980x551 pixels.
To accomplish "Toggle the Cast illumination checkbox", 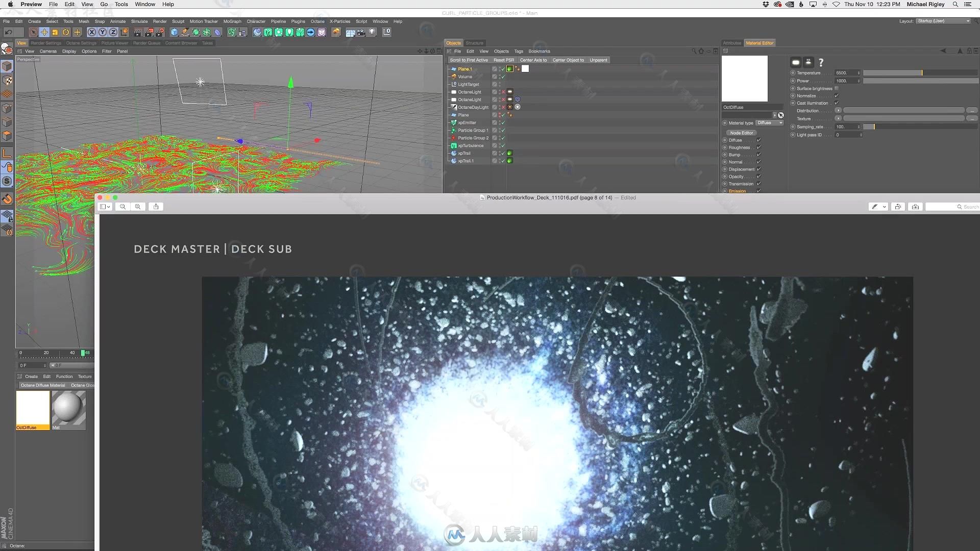I will pyautogui.click(x=836, y=103).
